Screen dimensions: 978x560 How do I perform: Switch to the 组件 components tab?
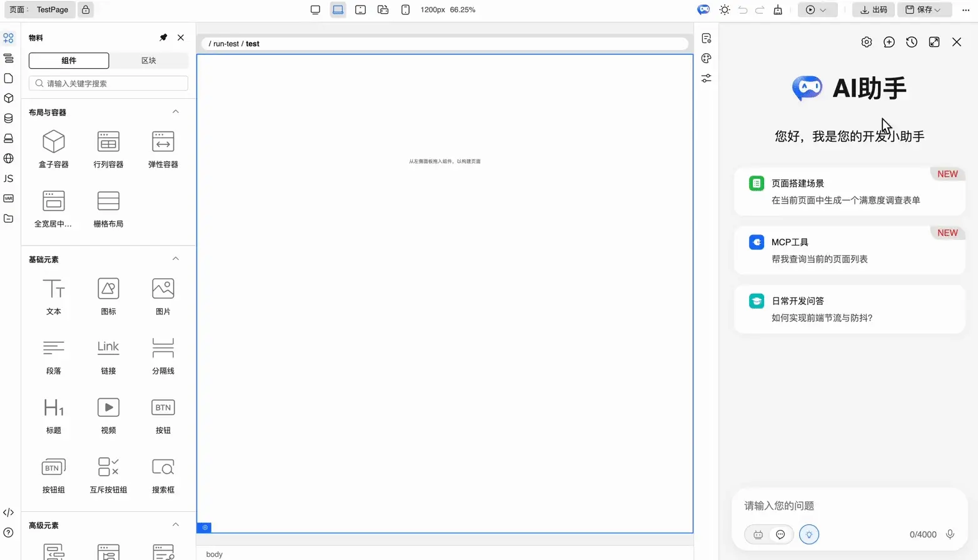pyautogui.click(x=69, y=61)
